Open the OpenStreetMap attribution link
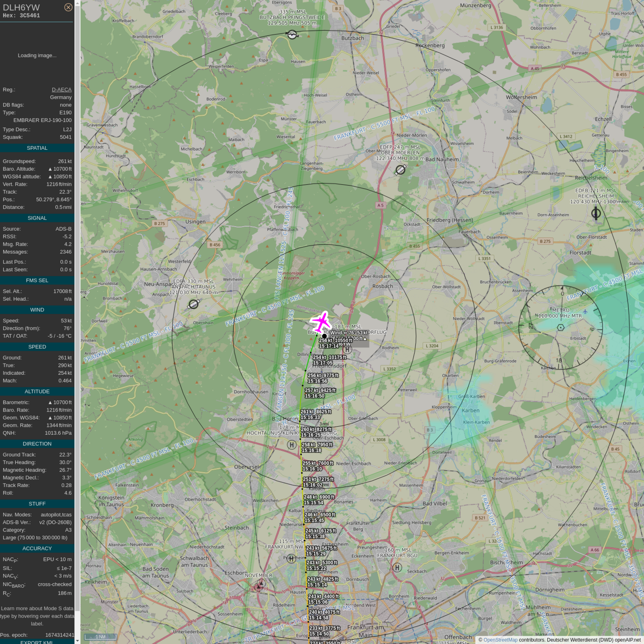The image size is (644, 644). 500,640
